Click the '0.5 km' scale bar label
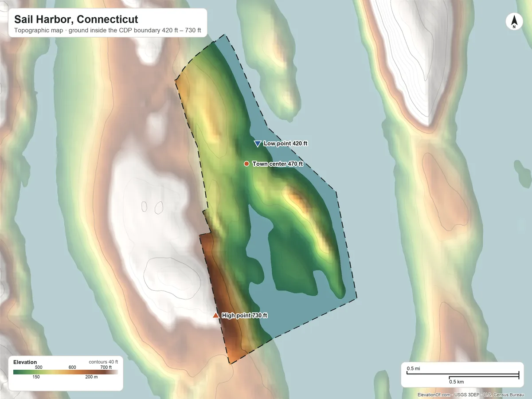 (457, 382)
